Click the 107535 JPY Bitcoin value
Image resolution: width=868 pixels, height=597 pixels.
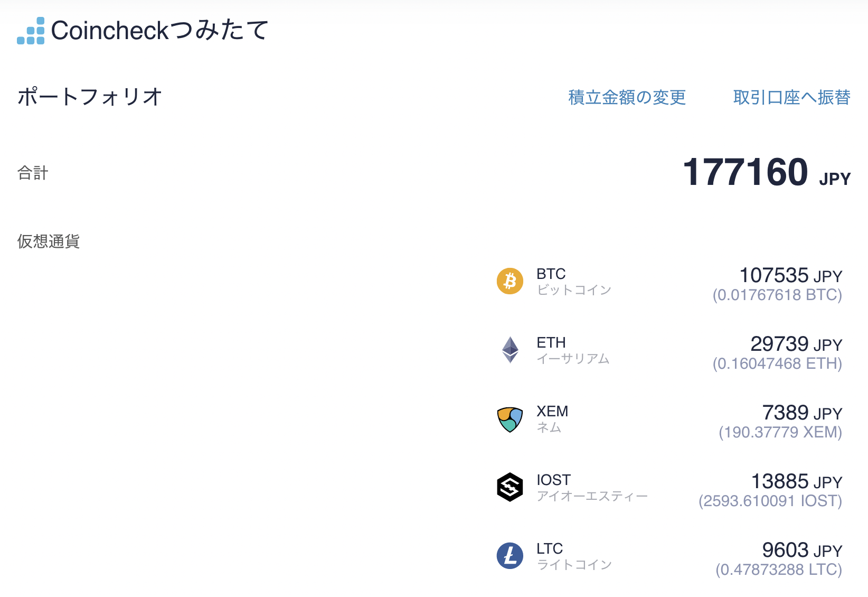click(x=790, y=275)
